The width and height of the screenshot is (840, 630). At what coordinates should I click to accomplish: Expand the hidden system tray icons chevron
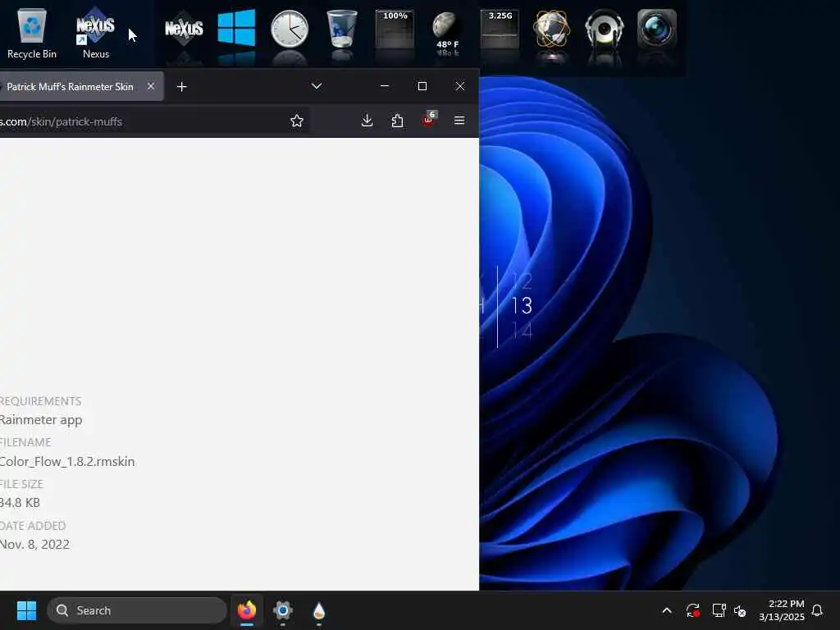(667, 610)
